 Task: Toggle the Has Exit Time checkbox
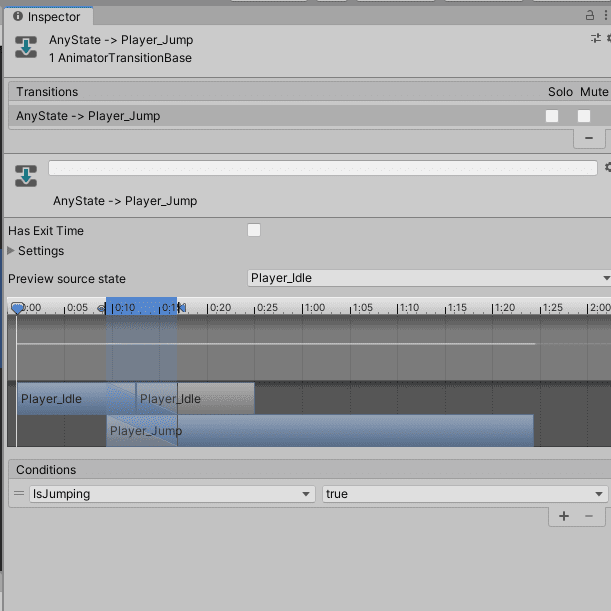pos(254,230)
